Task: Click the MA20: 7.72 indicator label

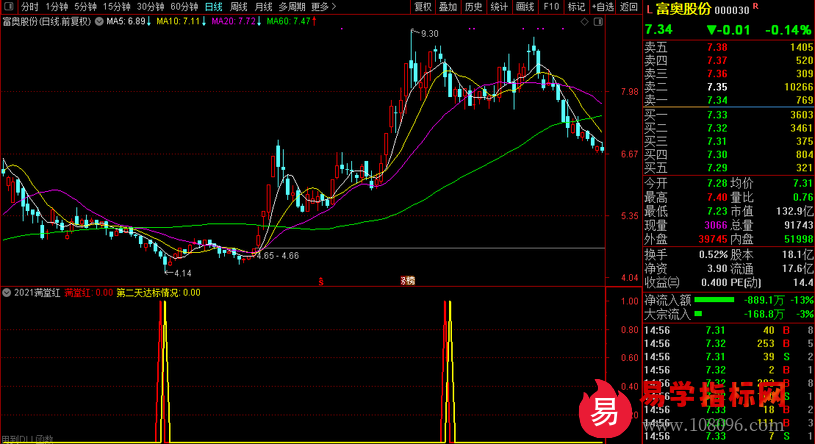Action: point(236,21)
